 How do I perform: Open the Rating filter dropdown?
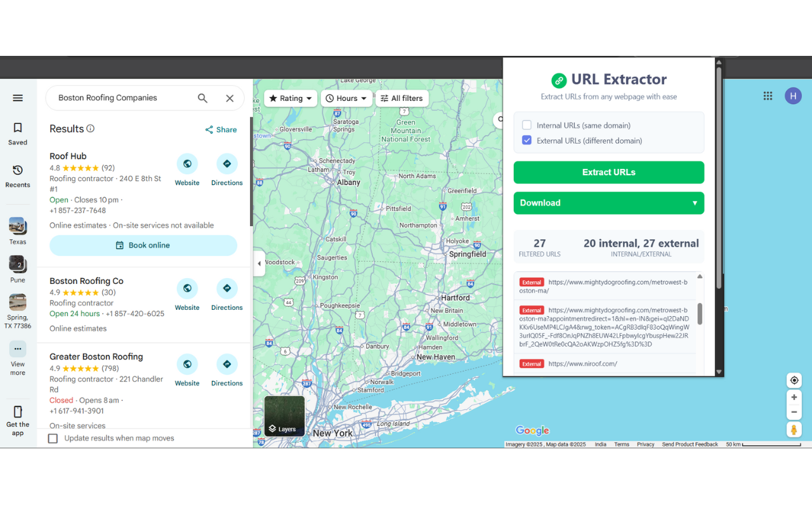click(x=291, y=98)
